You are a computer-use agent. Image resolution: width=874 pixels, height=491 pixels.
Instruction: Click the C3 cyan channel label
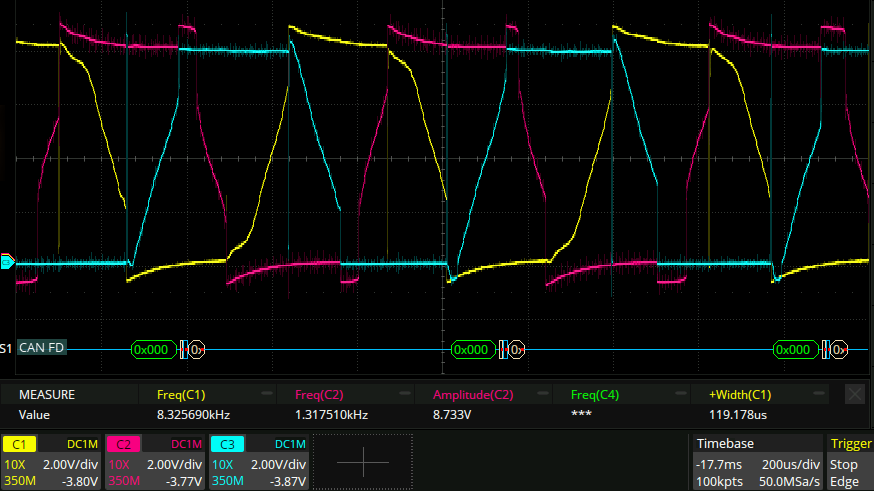click(227, 444)
